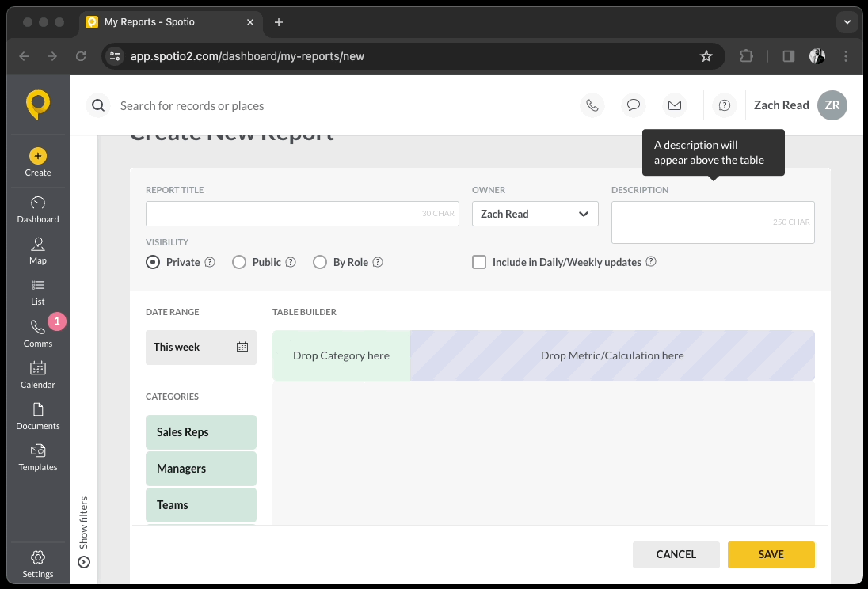Open Comms in sidebar
This screenshot has height=589, width=868.
pos(38,334)
